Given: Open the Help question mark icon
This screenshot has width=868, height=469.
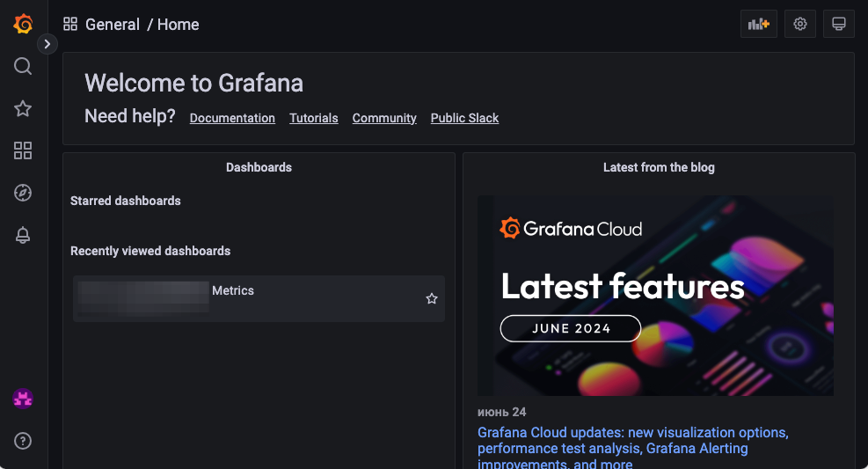Looking at the screenshot, I should tap(23, 441).
